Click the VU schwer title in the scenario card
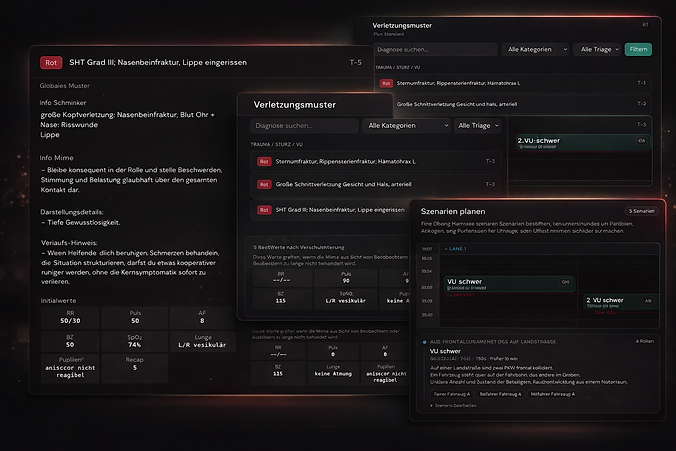Viewport: 676px width, 451px height. 445,351
